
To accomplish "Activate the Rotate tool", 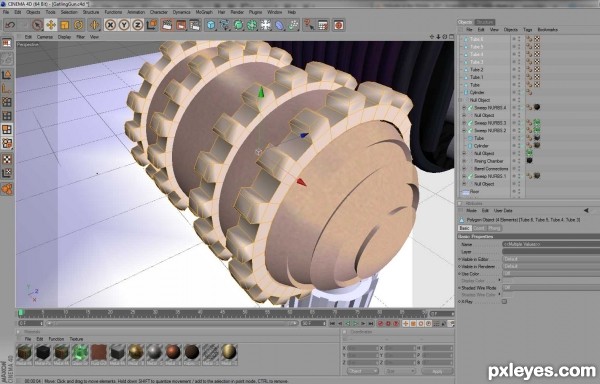I will [78, 25].
